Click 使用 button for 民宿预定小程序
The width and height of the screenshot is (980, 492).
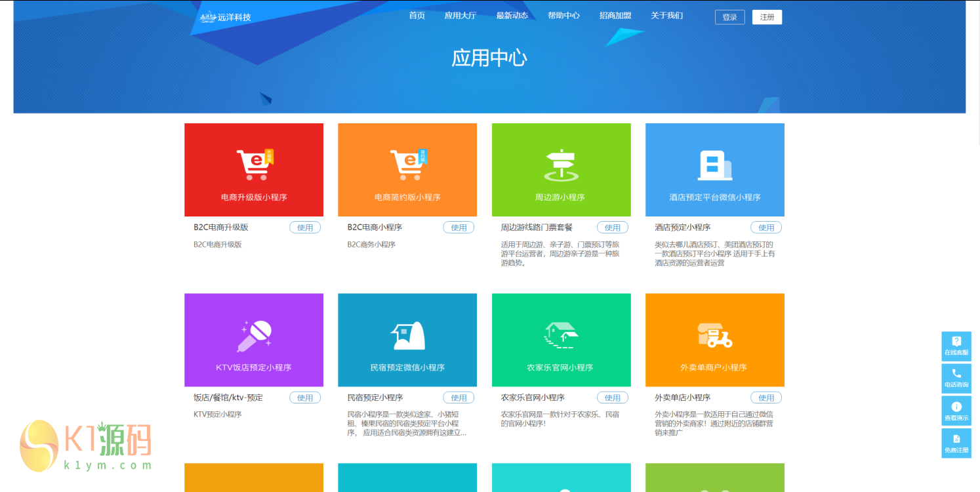(x=459, y=398)
